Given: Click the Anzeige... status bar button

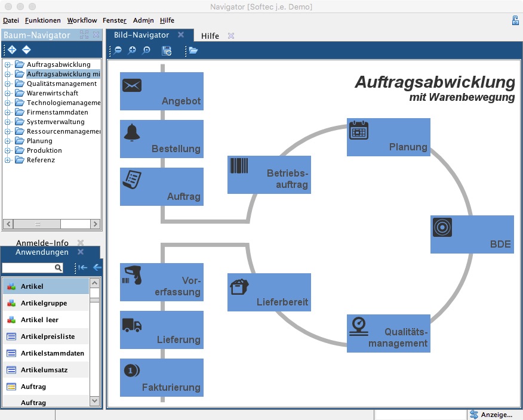Looking at the screenshot, I should click(x=491, y=415).
